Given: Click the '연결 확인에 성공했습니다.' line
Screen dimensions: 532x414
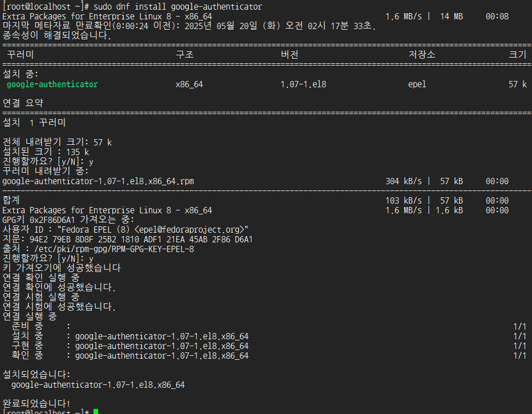Looking at the screenshot, I should 59,287.
